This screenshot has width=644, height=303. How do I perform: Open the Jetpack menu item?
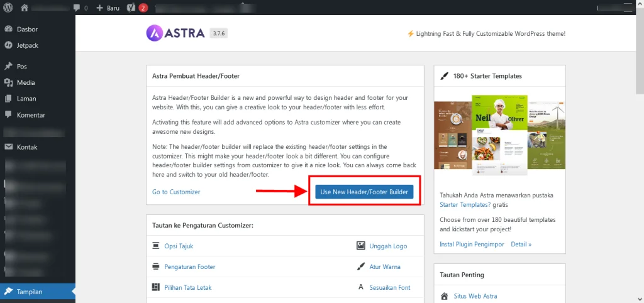[x=28, y=45]
